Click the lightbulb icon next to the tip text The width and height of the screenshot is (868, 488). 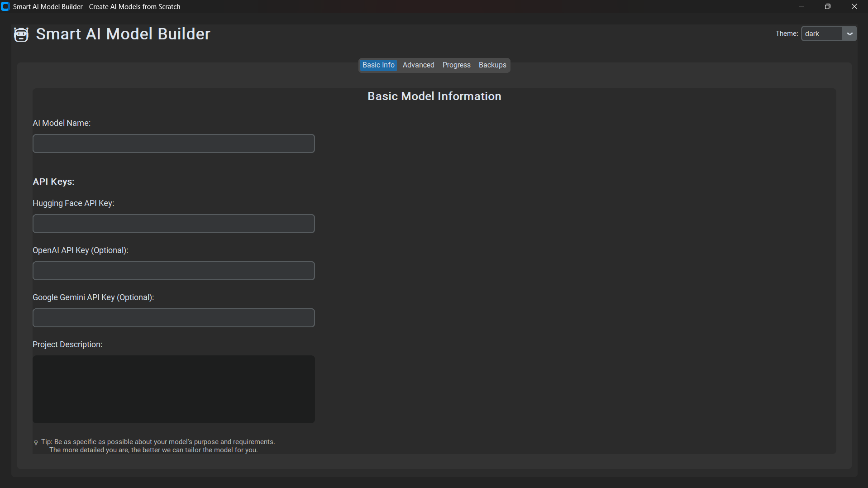(36, 443)
